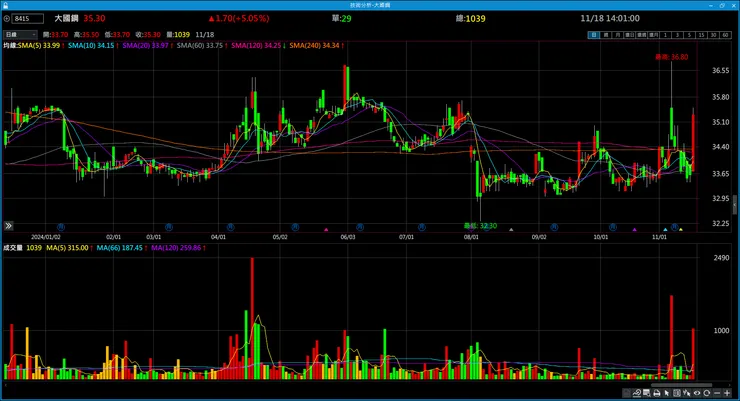
Task: Click the SMA(5) 33.99 legend label
Action: tap(41, 46)
